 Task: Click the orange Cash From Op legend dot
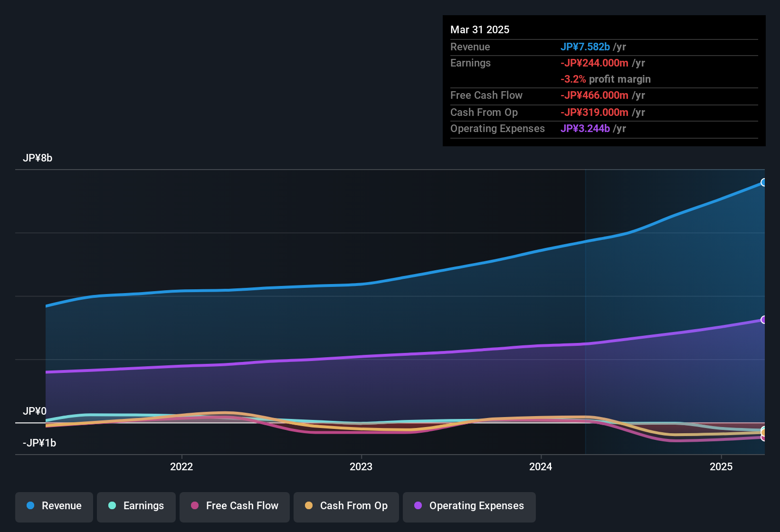point(309,505)
